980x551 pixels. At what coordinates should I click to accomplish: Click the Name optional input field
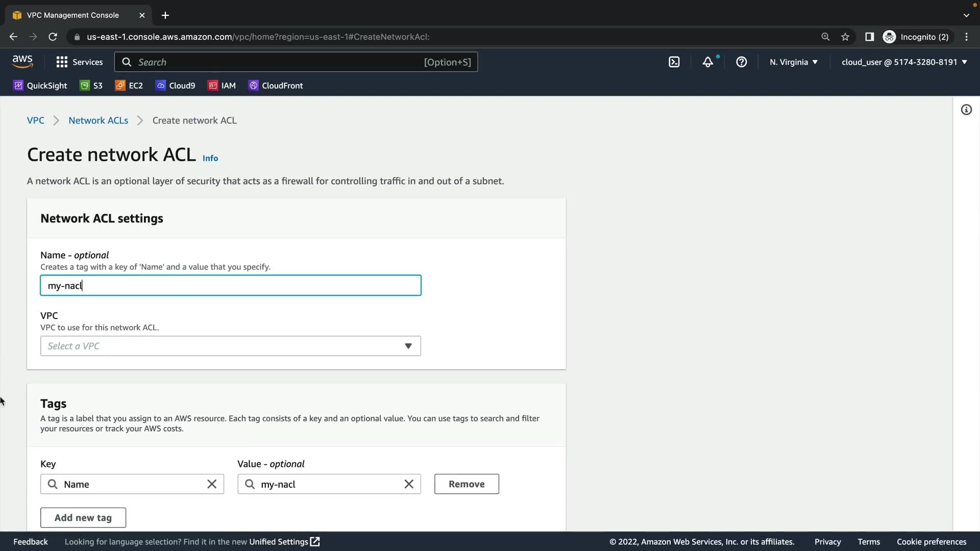tap(231, 286)
